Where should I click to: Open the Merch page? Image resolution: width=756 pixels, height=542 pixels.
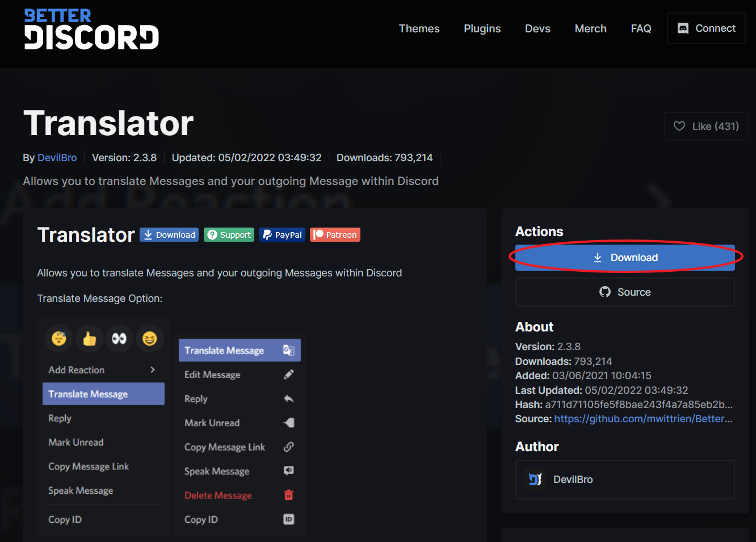click(591, 28)
